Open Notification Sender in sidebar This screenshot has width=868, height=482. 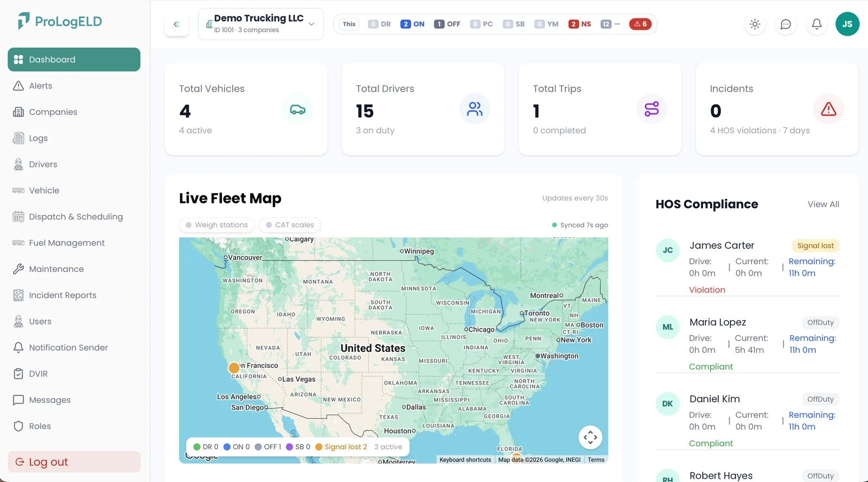[x=74, y=347]
